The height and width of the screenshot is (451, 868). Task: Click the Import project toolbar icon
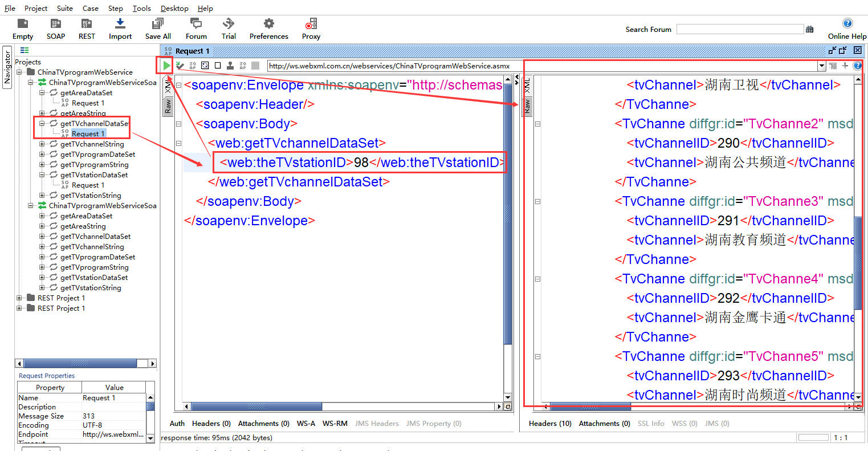tap(120, 24)
